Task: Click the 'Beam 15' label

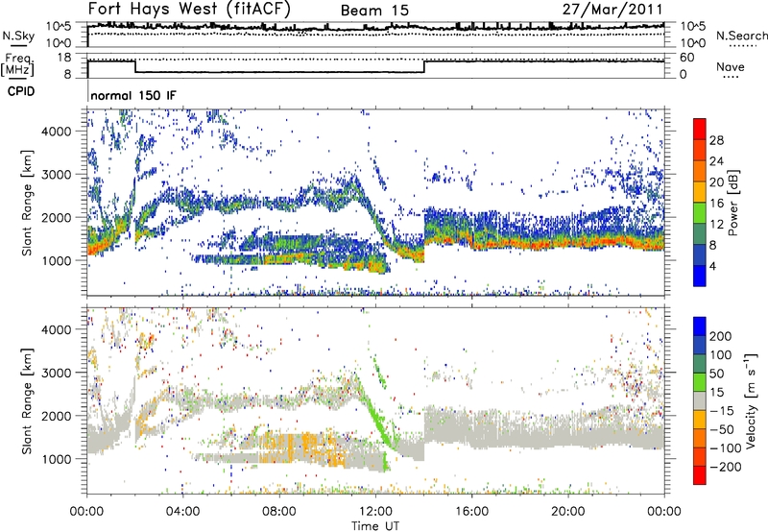Action: (x=374, y=11)
